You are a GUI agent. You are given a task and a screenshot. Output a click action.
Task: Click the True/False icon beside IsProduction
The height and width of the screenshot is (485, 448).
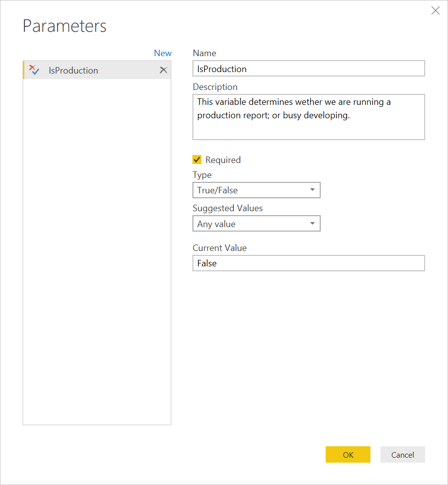tap(34, 70)
